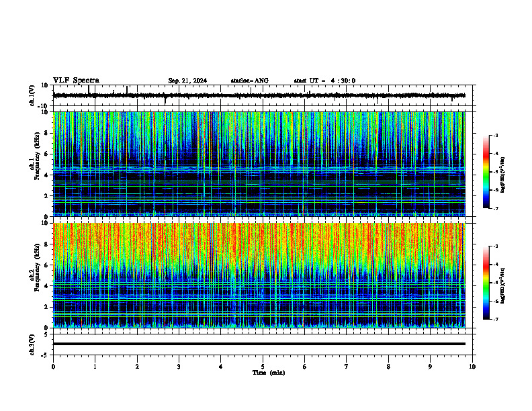Click time axis tick label 0

(53, 367)
